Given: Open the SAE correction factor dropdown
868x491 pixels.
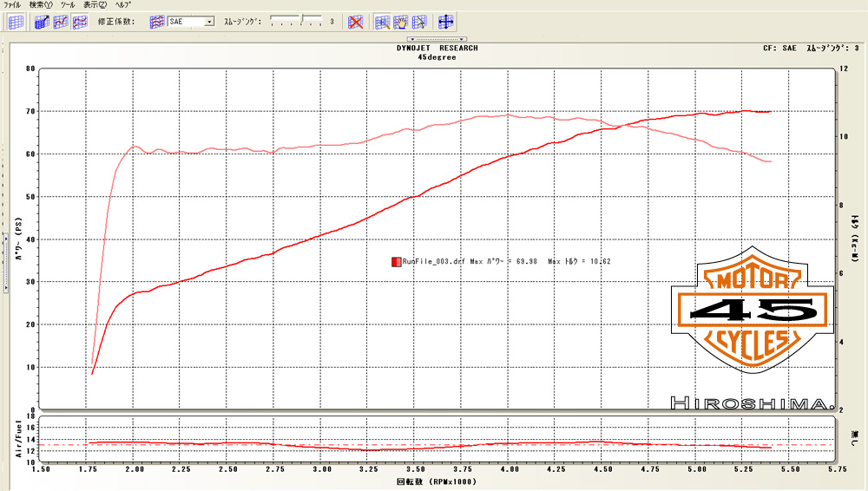Looking at the screenshot, I should [x=209, y=22].
